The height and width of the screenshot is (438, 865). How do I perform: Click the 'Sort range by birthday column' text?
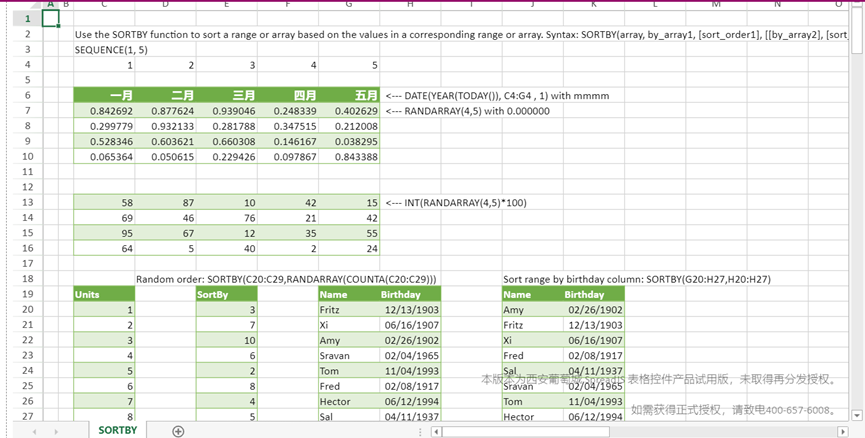coord(637,279)
